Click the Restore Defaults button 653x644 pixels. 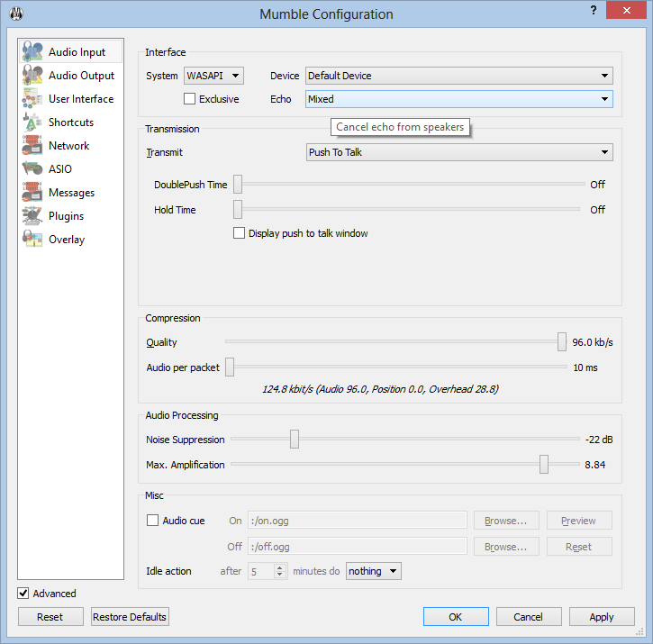click(130, 617)
